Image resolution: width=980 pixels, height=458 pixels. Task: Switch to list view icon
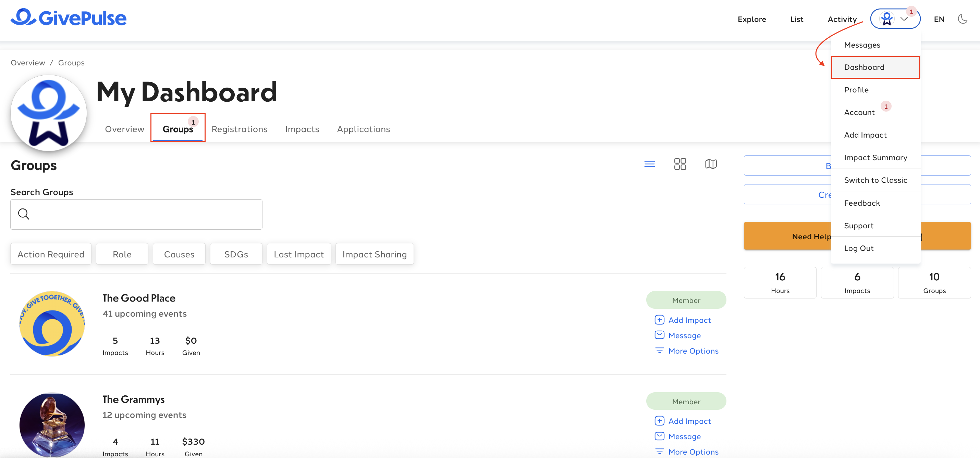(649, 164)
